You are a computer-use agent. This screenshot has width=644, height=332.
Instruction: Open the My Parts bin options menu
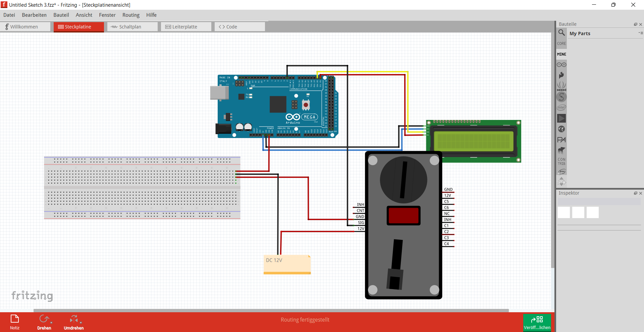[641, 33]
